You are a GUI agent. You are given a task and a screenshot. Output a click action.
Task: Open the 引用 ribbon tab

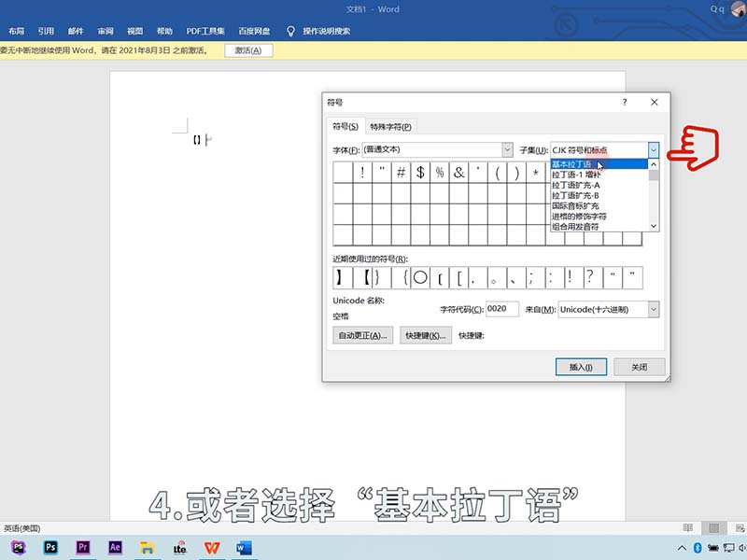point(46,31)
